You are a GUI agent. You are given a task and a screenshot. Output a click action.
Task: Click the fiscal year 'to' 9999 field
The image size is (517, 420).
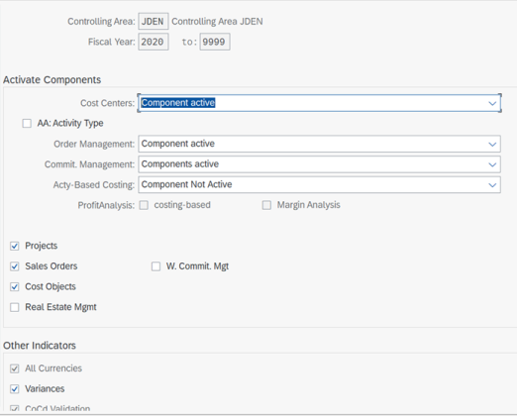point(215,42)
